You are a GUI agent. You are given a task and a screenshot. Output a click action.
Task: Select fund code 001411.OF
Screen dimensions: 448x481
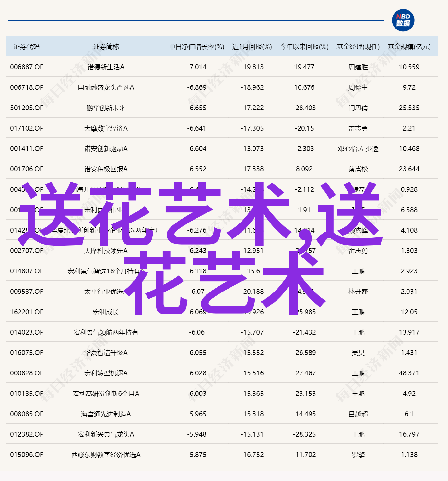27,149
